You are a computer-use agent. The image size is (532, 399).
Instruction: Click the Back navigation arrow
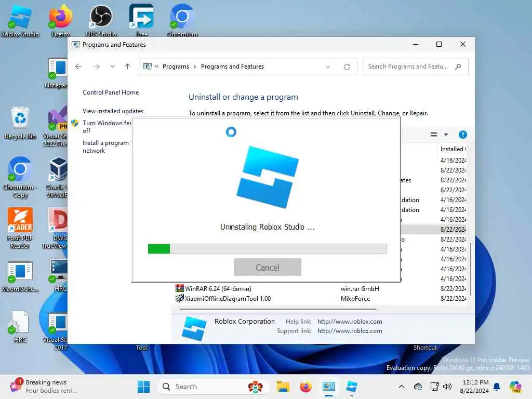pos(78,66)
